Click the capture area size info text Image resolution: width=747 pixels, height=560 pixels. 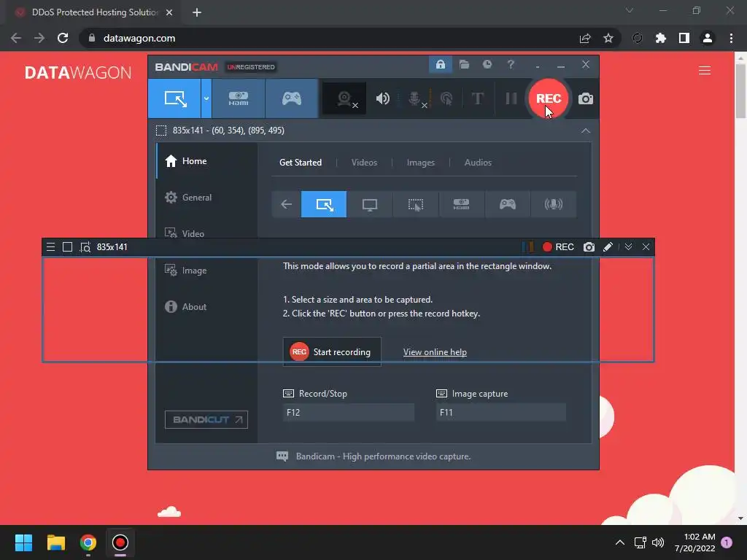coord(228,131)
